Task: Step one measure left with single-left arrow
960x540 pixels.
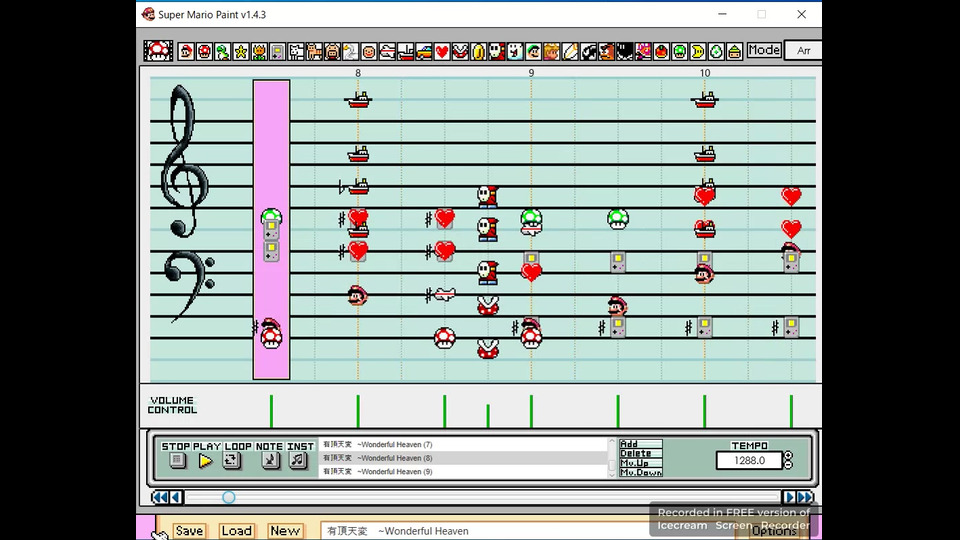Action: pyautogui.click(x=176, y=497)
